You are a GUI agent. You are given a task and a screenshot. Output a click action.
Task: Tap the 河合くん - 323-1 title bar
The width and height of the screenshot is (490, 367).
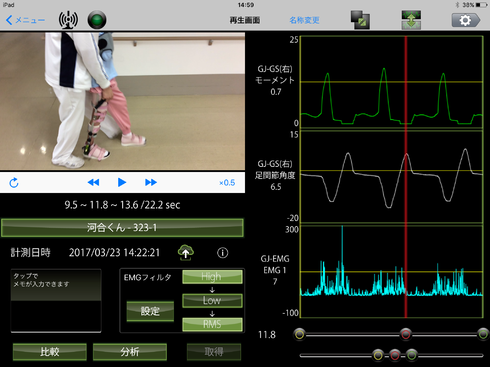122,228
